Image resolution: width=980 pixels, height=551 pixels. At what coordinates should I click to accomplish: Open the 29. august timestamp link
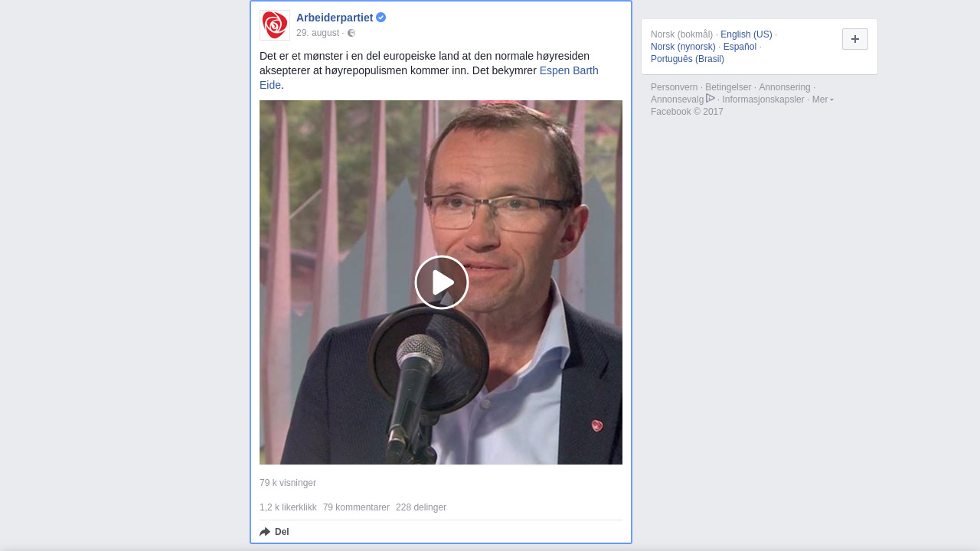point(318,33)
